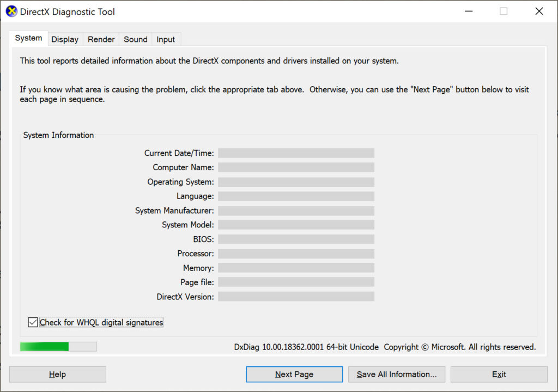Click the Current Date/Time field
Image resolution: width=558 pixels, height=392 pixels.
tap(296, 153)
